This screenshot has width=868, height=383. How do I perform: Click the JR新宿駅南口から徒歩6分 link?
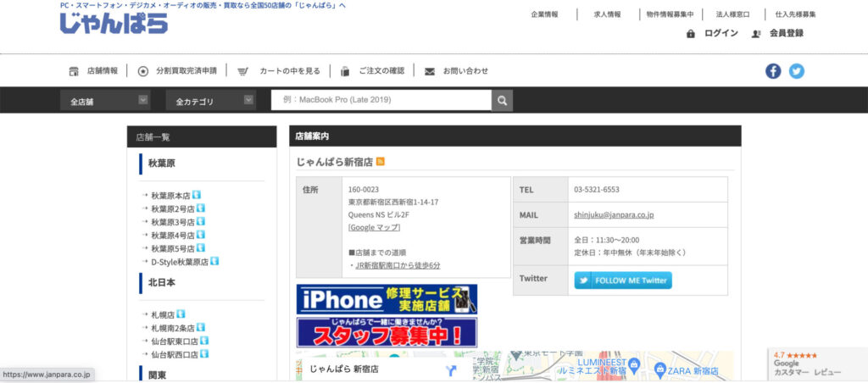[x=398, y=266]
